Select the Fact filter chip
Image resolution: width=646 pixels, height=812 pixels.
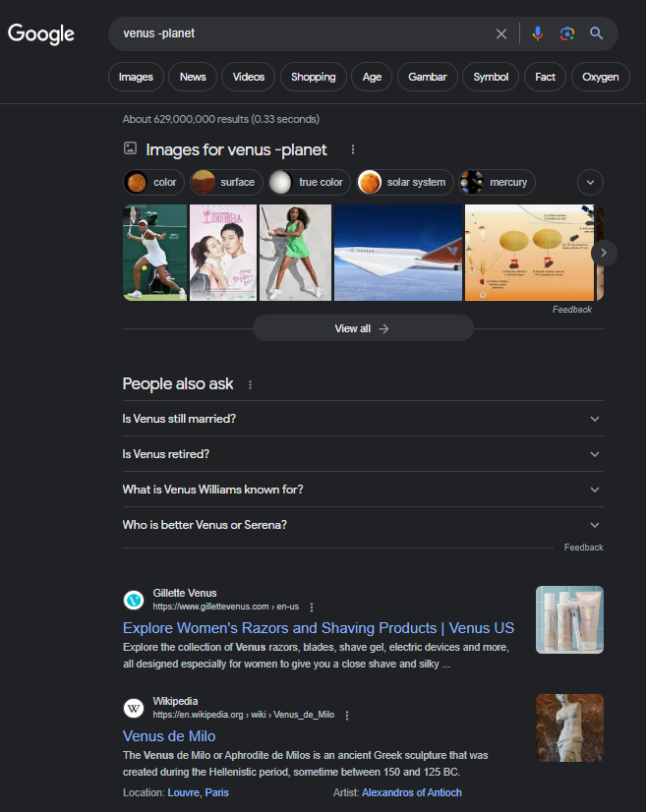545,77
